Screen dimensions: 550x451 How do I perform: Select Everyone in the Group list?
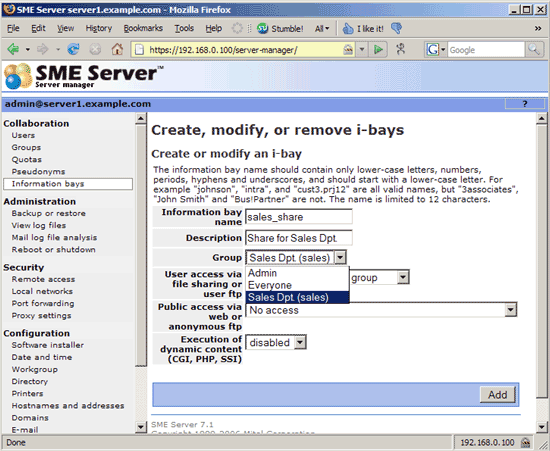(x=297, y=285)
